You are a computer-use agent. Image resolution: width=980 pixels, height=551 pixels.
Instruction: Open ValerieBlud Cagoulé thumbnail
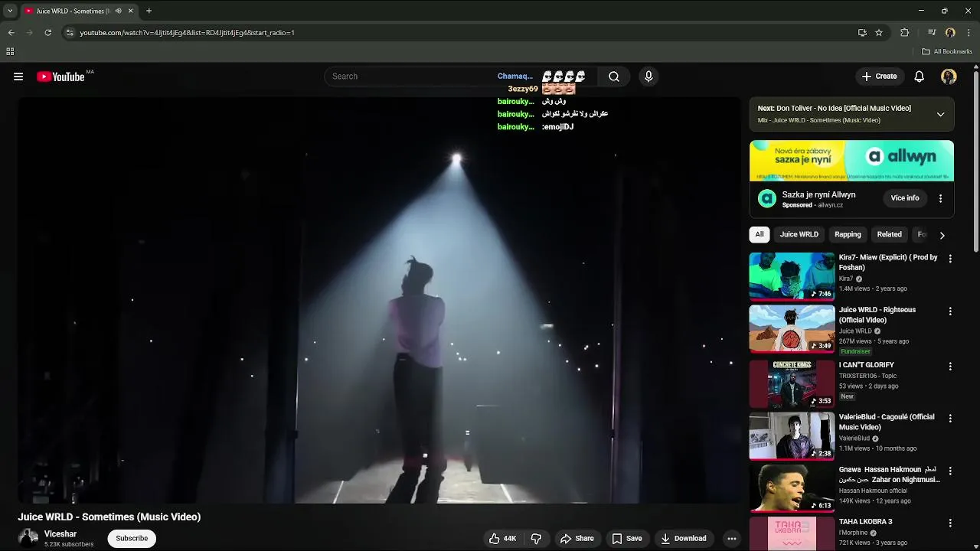(792, 436)
